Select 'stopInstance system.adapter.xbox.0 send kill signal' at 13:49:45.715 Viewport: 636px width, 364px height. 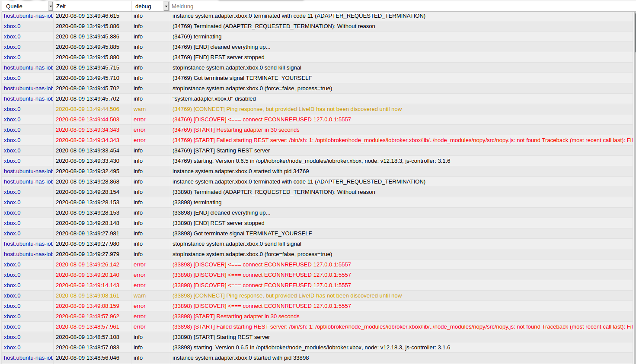237,68
